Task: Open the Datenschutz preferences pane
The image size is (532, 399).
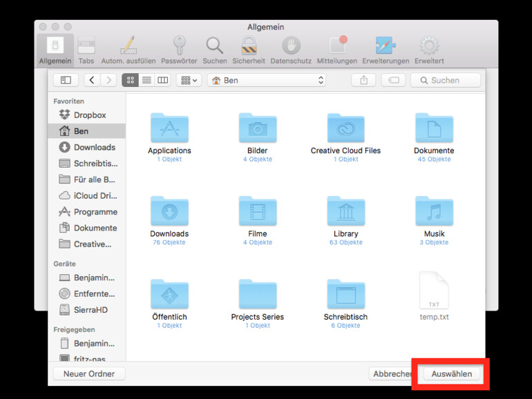Action: point(291,50)
